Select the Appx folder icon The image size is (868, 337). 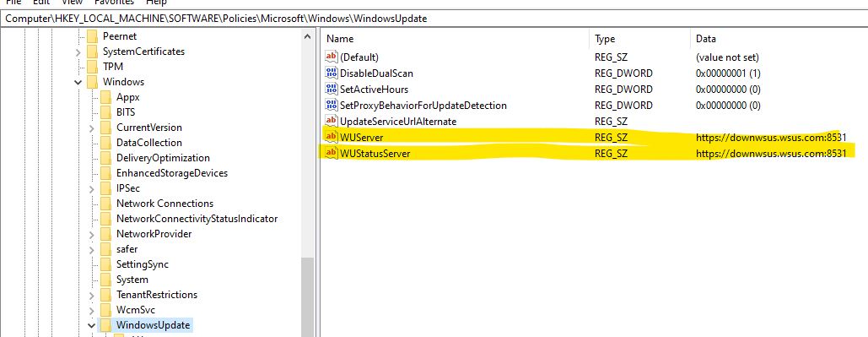106,97
